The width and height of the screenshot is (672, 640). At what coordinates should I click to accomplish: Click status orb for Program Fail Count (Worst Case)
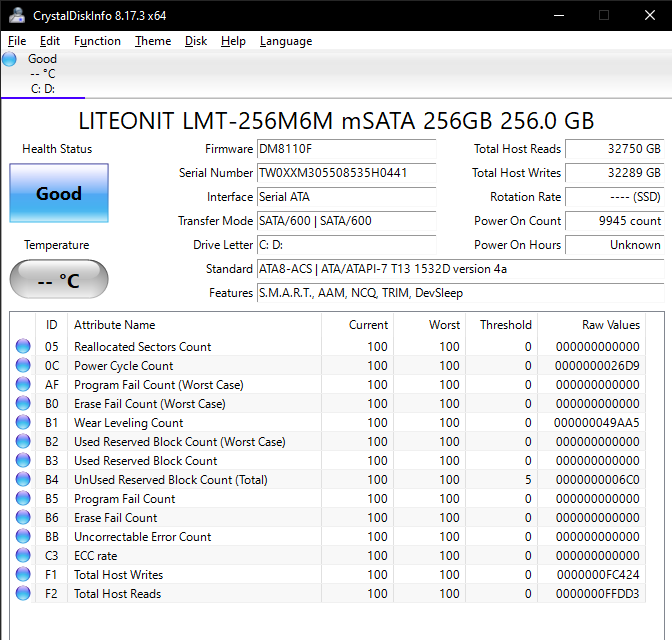[23, 385]
